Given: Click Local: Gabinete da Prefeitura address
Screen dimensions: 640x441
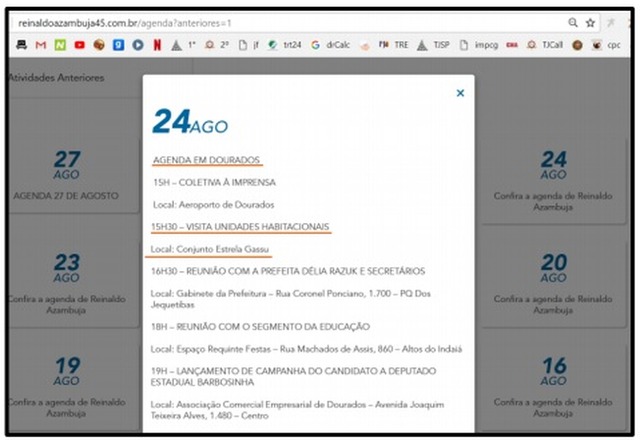Looking at the screenshot, I should click(x=290, y=299).
